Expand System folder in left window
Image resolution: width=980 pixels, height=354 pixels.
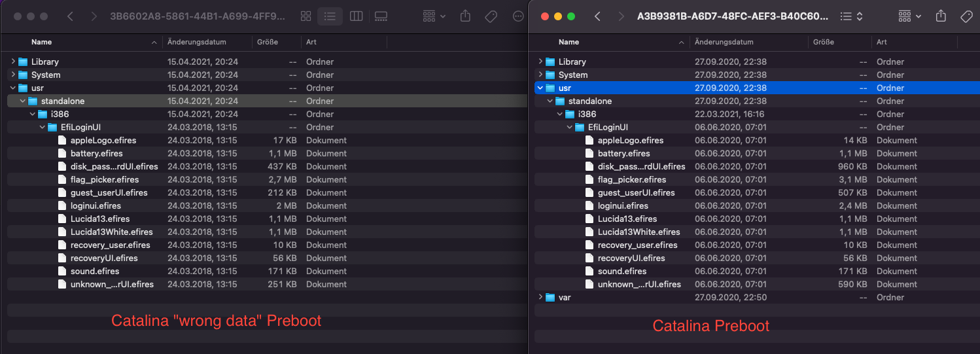click(x=13, y=75)
